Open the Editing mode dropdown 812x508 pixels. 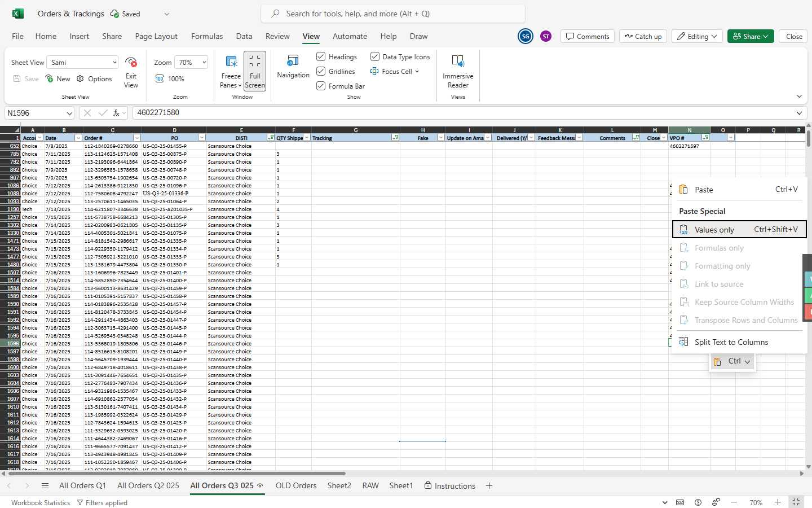click(x=697, y=36)
